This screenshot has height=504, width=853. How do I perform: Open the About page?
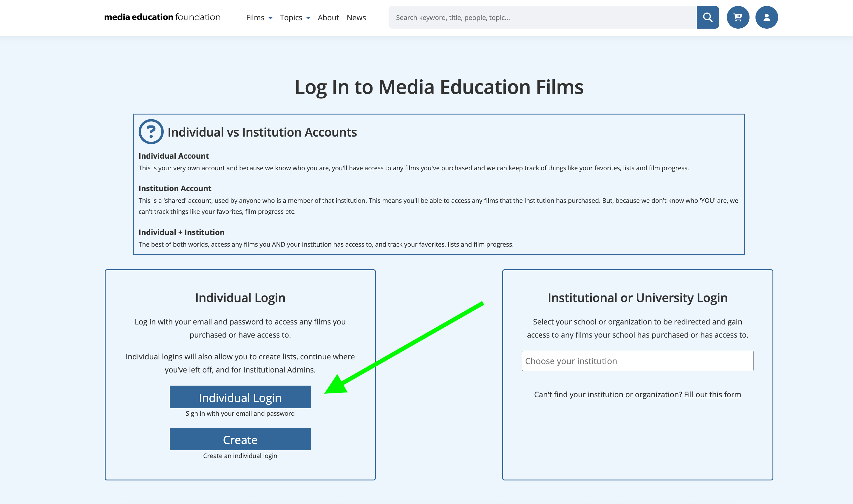[x=328, y=18]
